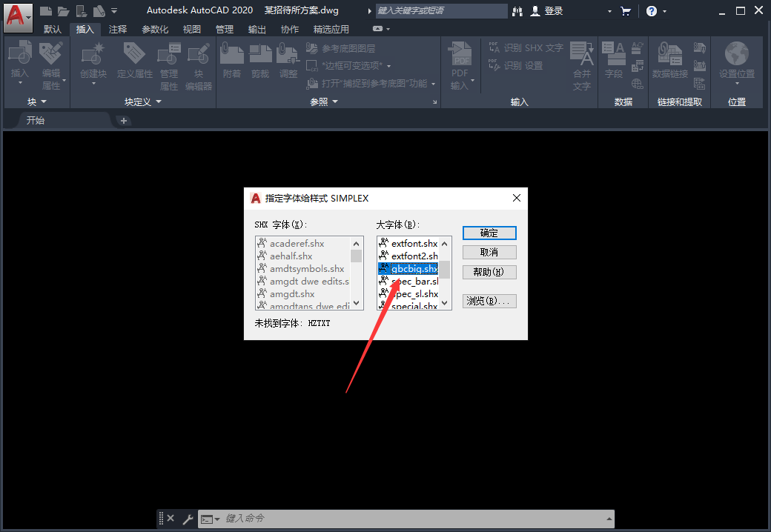Switch to the 管理 ribbon tab

(224, 30)
